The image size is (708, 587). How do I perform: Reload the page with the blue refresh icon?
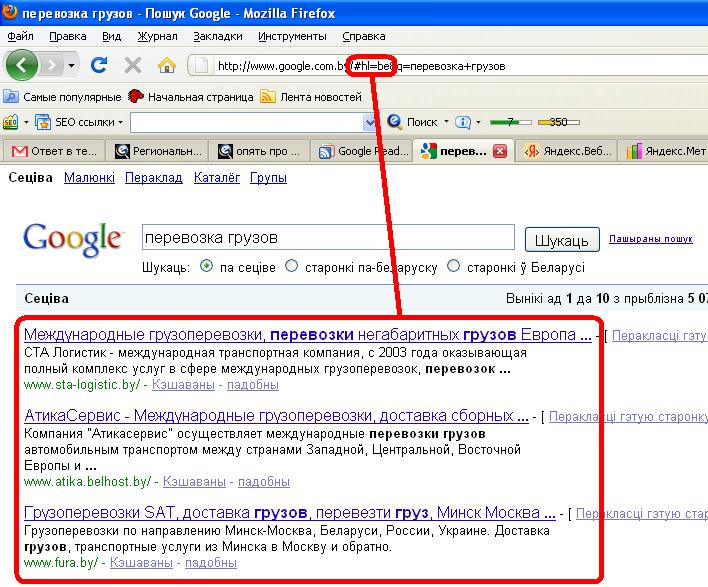[x=98, y=65]
